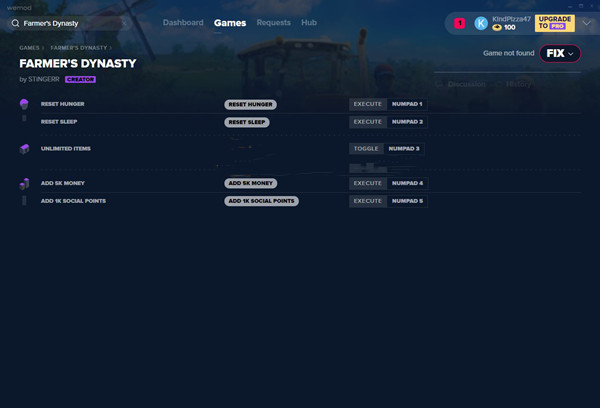Screen dimensions: 600x408
Task: Click the Reset Hunger category icon
Action: [24, 104]
